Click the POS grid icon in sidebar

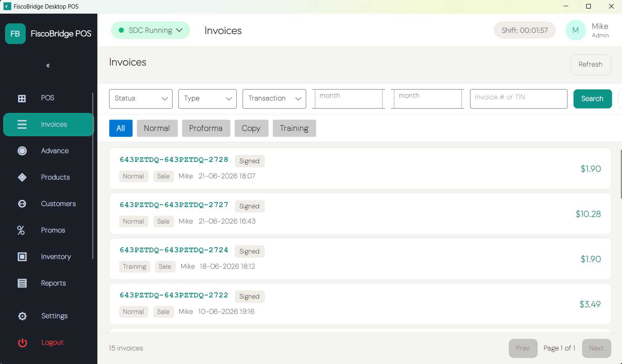[x=22, y=98]
